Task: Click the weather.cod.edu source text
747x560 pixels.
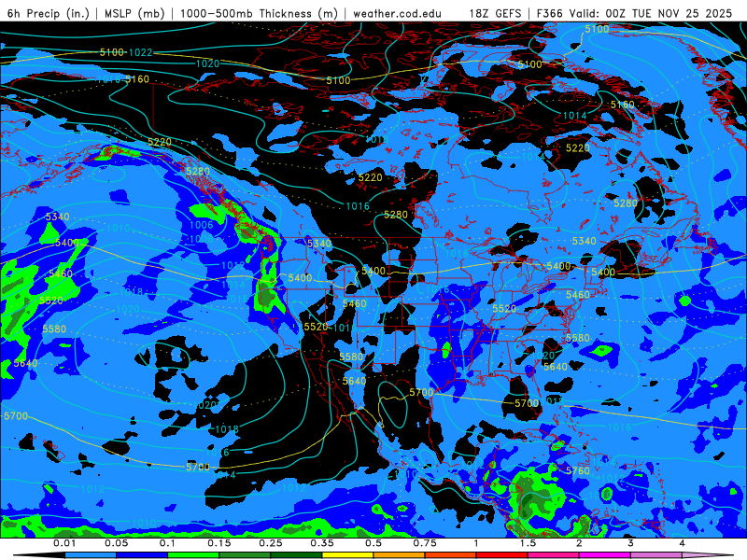Action: pos(397,13)
